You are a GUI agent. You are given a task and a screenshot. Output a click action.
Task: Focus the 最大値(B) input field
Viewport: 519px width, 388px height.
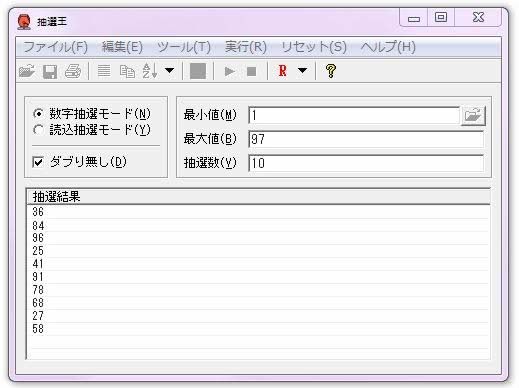pyautogui.click(x=366, y=139)
